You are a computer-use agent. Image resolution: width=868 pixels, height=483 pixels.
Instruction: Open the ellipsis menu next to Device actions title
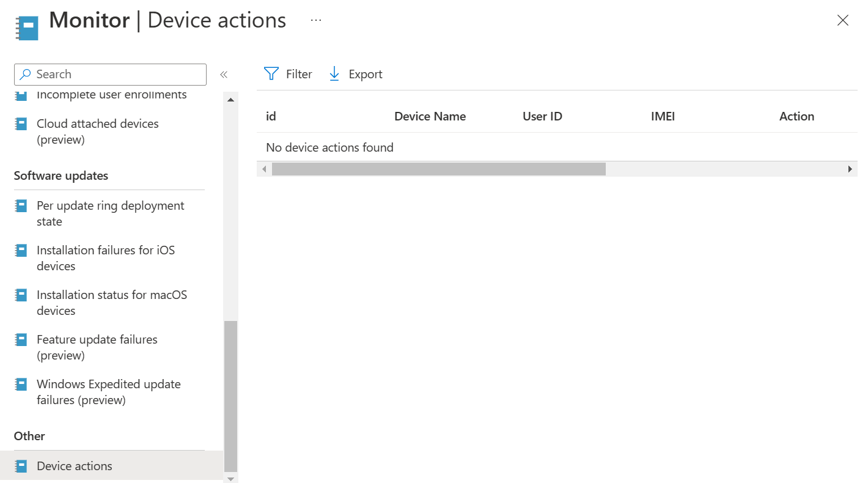[x=315, y=19]
